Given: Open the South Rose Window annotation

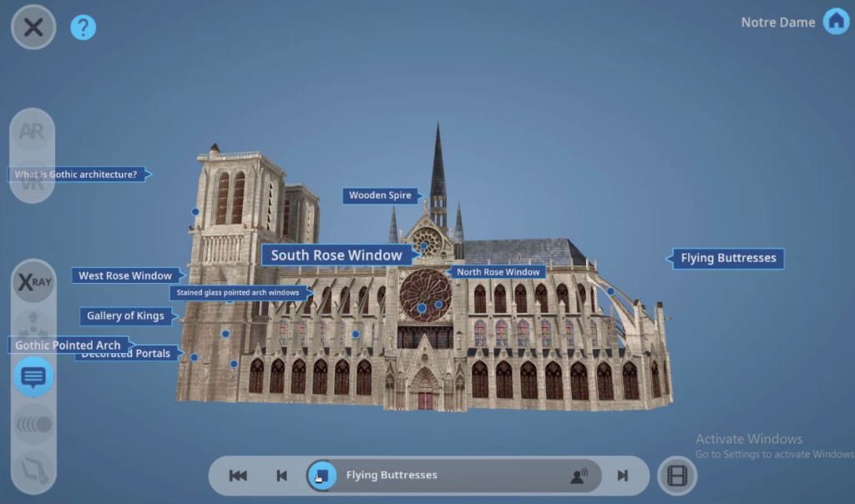Looking at the screenshot, I should (x=336, y=255).
